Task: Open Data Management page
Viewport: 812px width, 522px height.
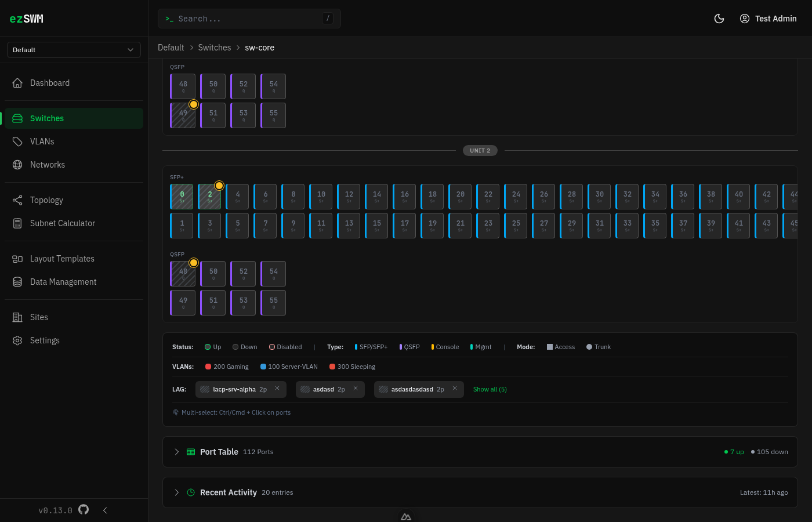Action: pyautogui.click(x=74, y=282)
